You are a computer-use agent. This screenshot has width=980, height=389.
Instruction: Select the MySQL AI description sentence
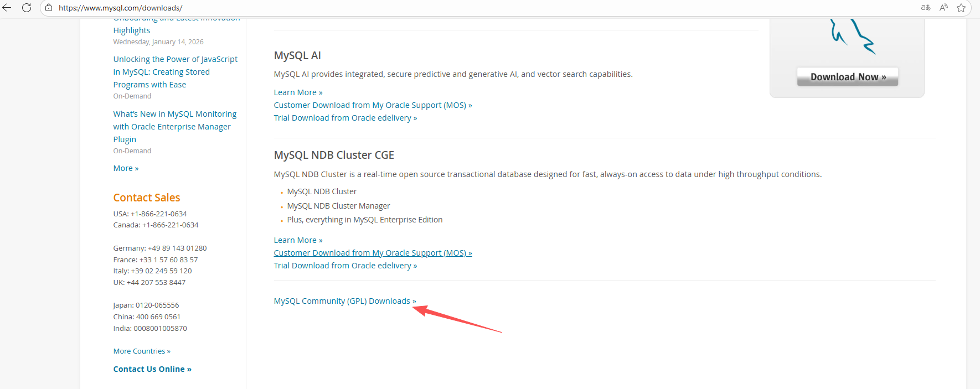point(453,74)
